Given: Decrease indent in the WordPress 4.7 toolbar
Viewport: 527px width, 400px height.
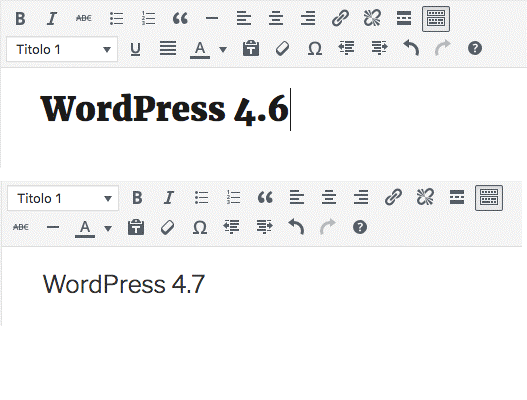Looking at the screenshot, I should click(x=232, y=227).
